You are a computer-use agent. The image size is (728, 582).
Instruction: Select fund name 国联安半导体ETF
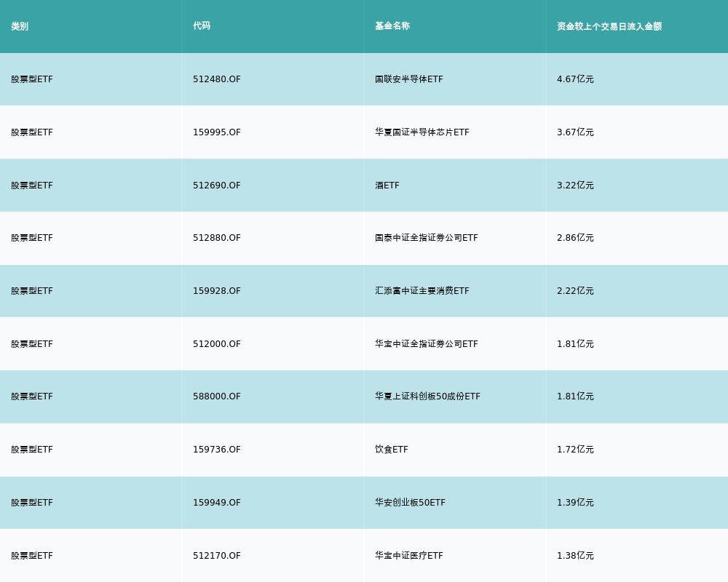tap(409, 79)
